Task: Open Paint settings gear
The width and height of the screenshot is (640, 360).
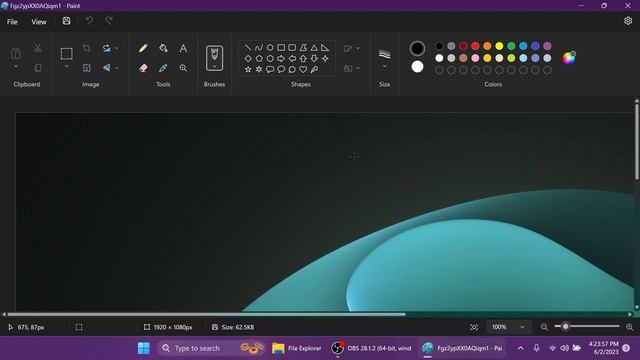Action: click(628, 21)
